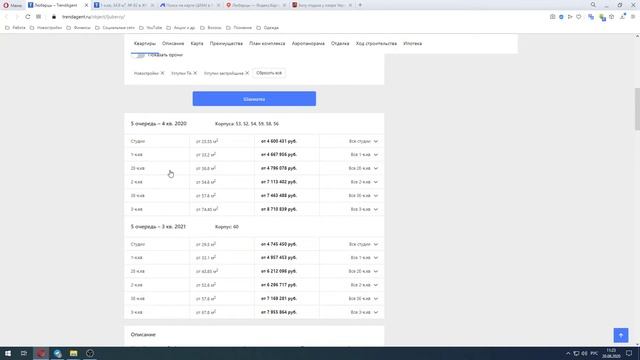This screenshot has width=640, height=360.
Task: Open the 'Отделка' section tab
Action: (340, 43)
